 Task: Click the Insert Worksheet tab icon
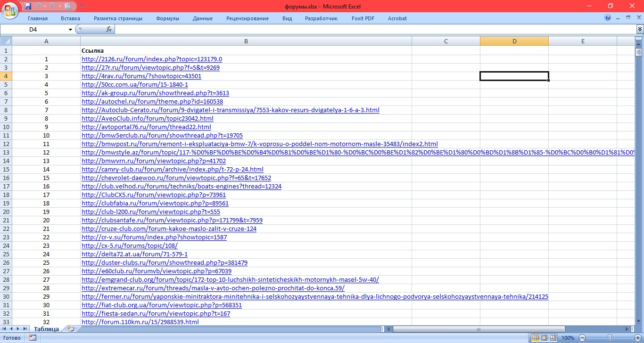pyautogui.click(x=71, y=329)
